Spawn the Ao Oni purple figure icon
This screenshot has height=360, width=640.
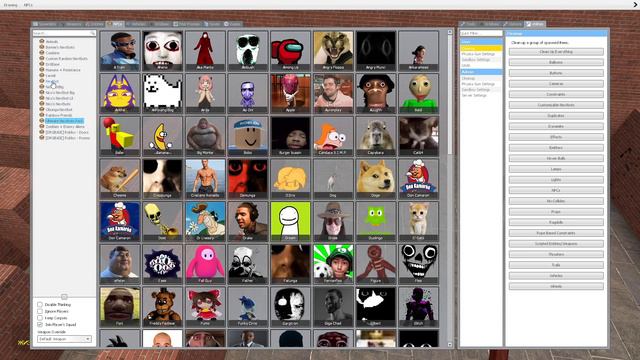[248, 93]
